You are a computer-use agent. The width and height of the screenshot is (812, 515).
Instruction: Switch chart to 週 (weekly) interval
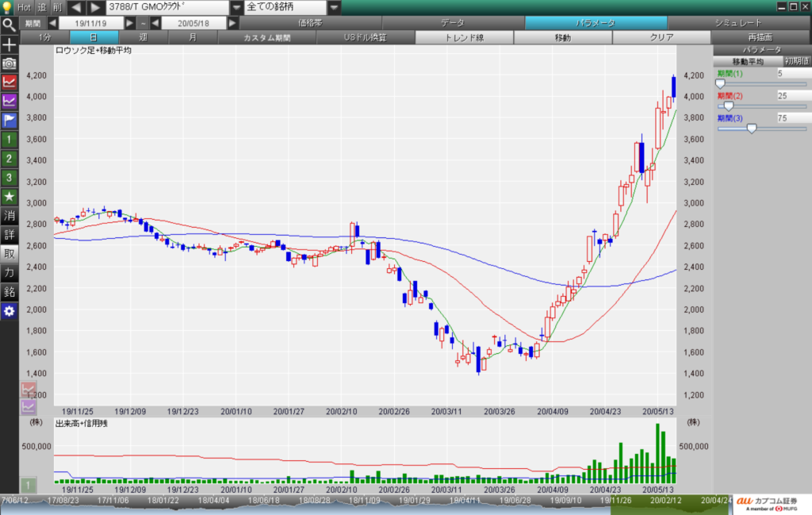[143, 37]
